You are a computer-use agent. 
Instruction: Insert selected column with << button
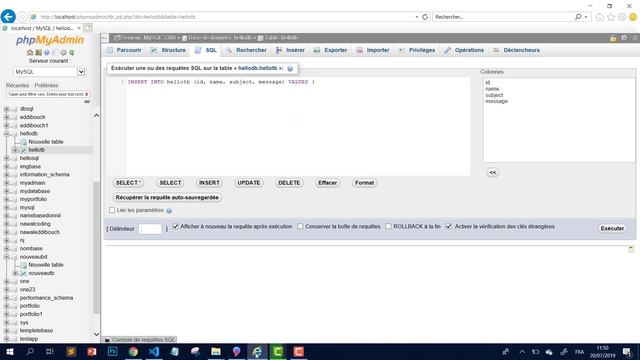pyautogui.click(x=493, y=173)
